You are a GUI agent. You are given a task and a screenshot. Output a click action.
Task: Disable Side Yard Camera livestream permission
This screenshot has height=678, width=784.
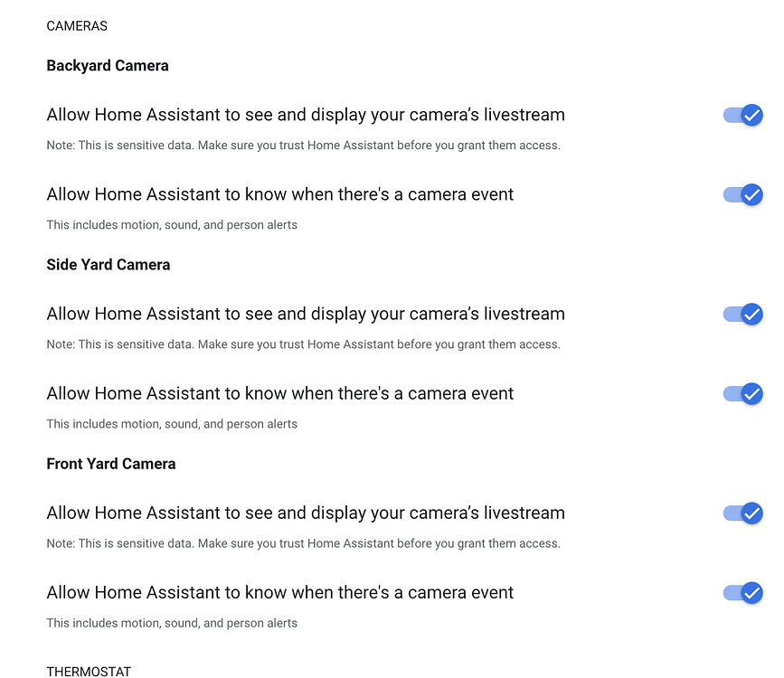pyautogui.click(x=742, y=315)
